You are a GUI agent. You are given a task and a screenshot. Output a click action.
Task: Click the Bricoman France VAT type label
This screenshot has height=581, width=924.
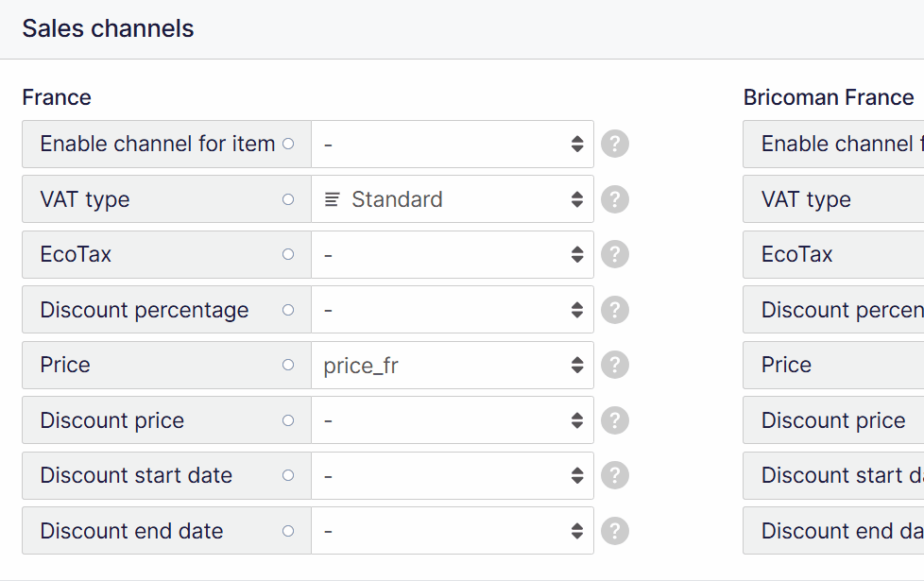806,199
